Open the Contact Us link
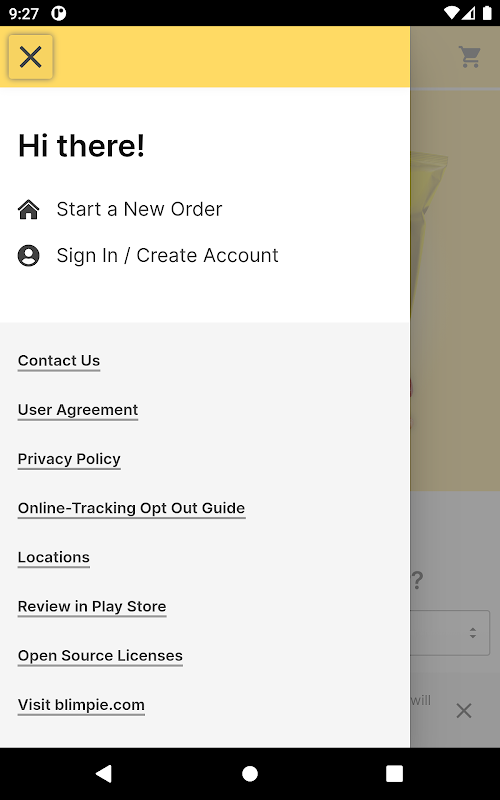Screen dimensions: 500x800 point(59,361)
